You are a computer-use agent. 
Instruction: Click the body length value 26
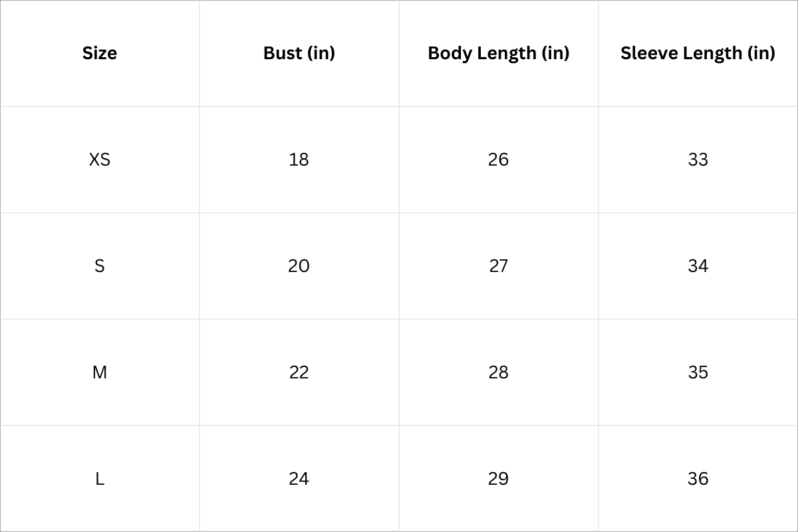498,160
